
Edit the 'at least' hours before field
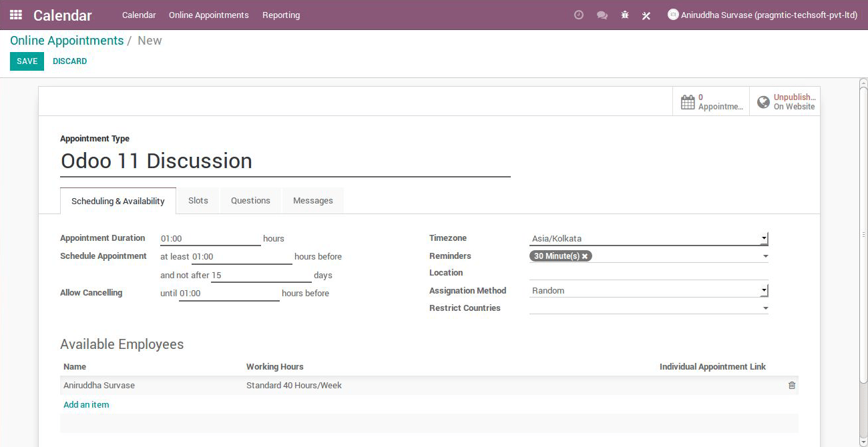click(242, 257)
